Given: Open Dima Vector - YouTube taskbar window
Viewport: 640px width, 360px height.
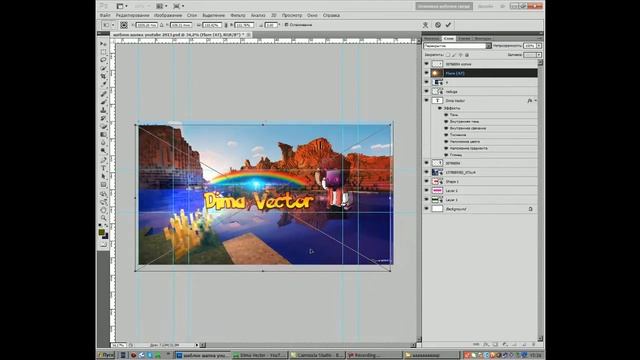Looking at the screenshot, I should tap(260, 355).
